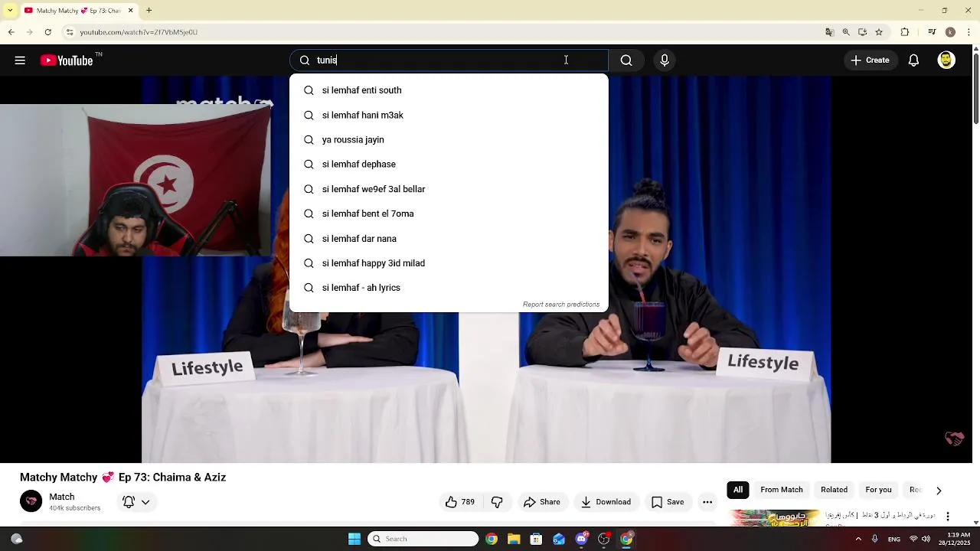Viewport: 980px width, 551px height.
Task: Select suggestion 'ya roussia jayin'
Action: 449,140
